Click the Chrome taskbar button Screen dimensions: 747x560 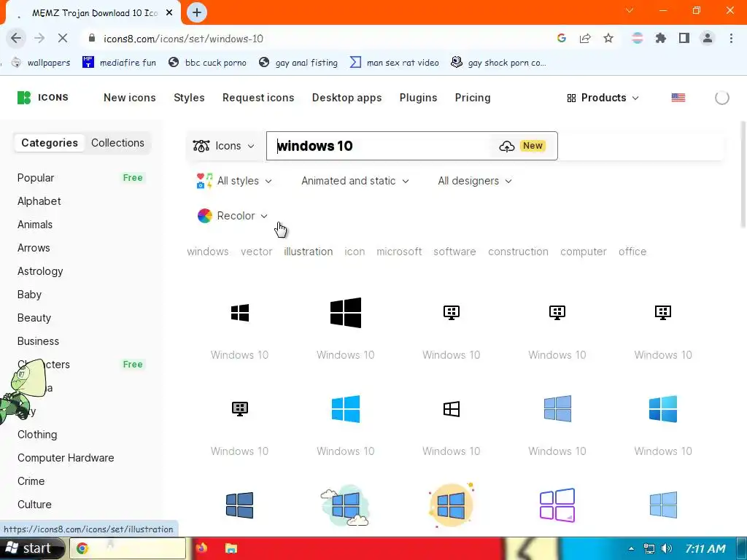coord(128,548)
